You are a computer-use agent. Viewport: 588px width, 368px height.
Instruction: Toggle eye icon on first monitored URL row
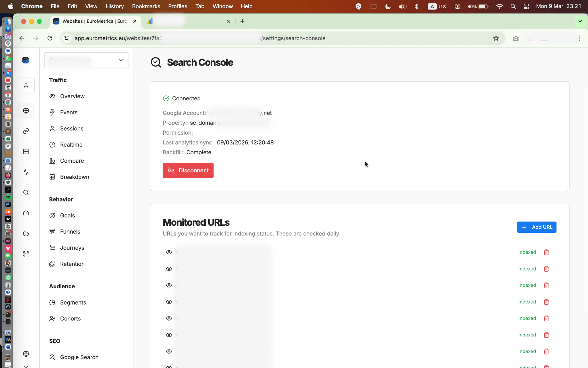(169, 252)
